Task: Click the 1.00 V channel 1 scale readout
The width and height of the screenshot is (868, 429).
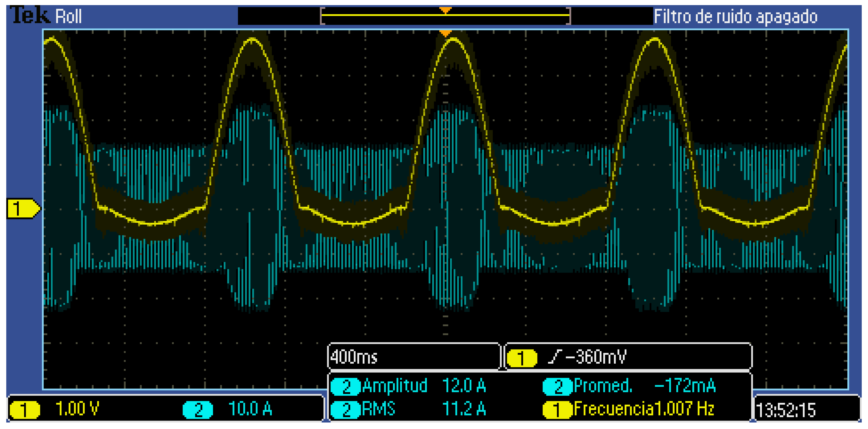Action: (77, 409)
